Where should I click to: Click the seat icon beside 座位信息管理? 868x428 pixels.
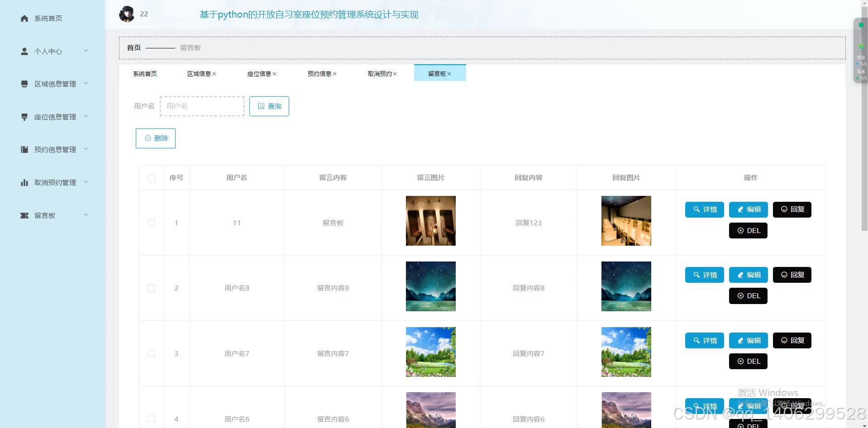click(x=24, y=117)
